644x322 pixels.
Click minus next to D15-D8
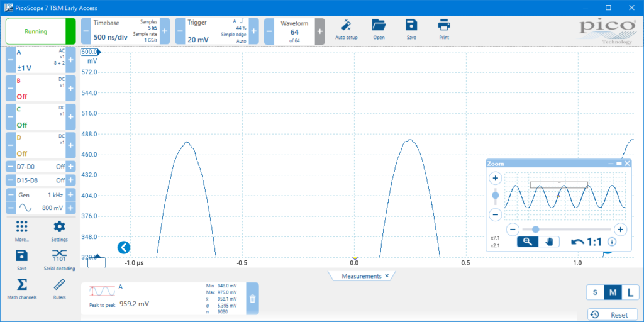coord(11,180)
